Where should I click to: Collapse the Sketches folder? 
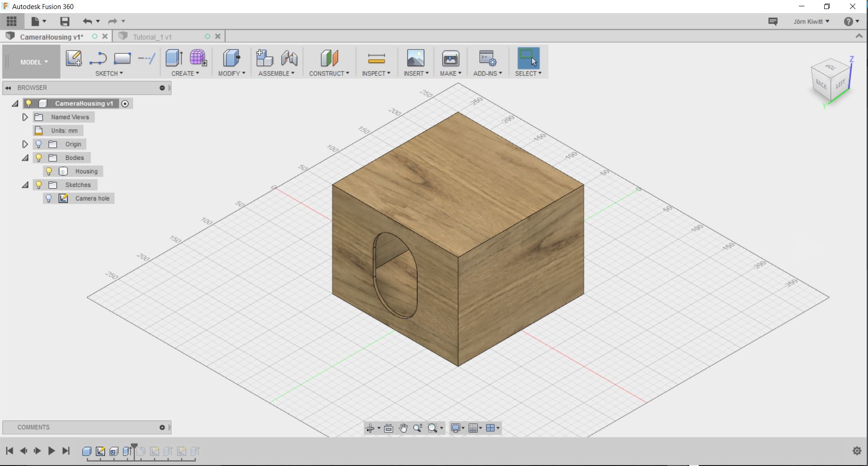[25, 185]
